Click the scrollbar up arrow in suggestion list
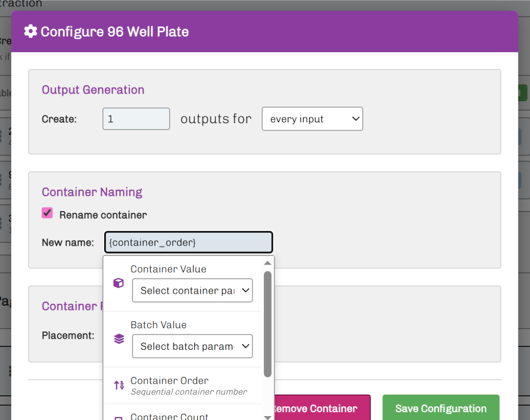Viewport: 530px width, 420px height. pos(267,263)
